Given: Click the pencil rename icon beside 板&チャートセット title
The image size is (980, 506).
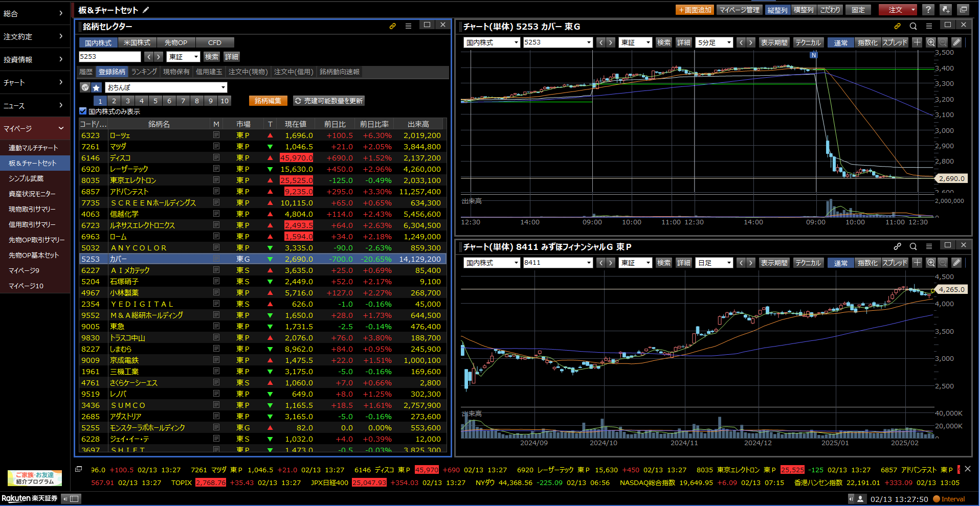Looking at the screenshot, I should (x=146, y=10).
